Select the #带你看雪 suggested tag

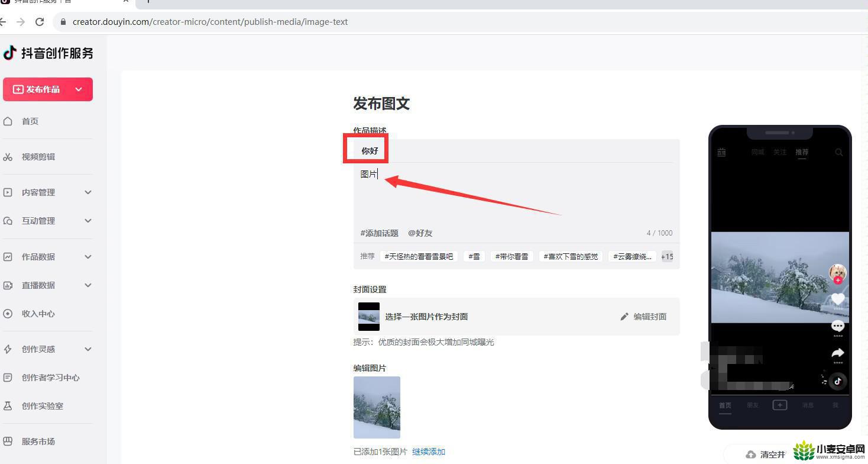coord(512,257)
